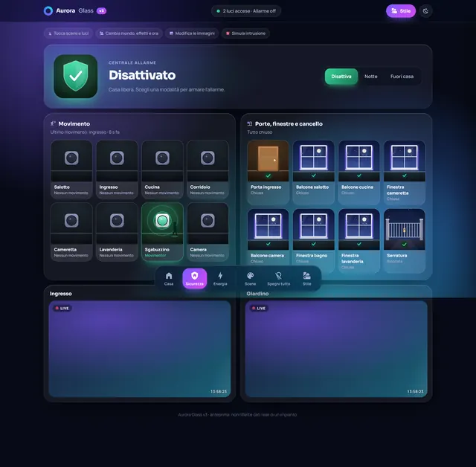Open the Cucina motion sensor tile

click(x=162, y=170)
